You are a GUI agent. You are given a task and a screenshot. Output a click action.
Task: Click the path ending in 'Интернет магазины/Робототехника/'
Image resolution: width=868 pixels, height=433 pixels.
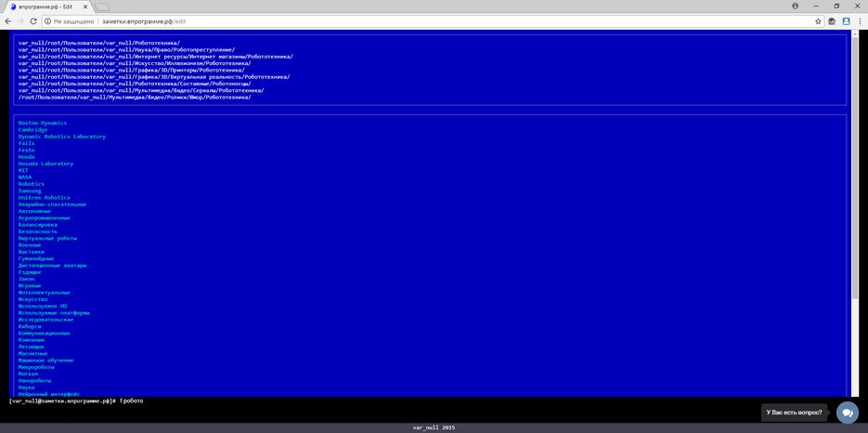tap(156, 57)
